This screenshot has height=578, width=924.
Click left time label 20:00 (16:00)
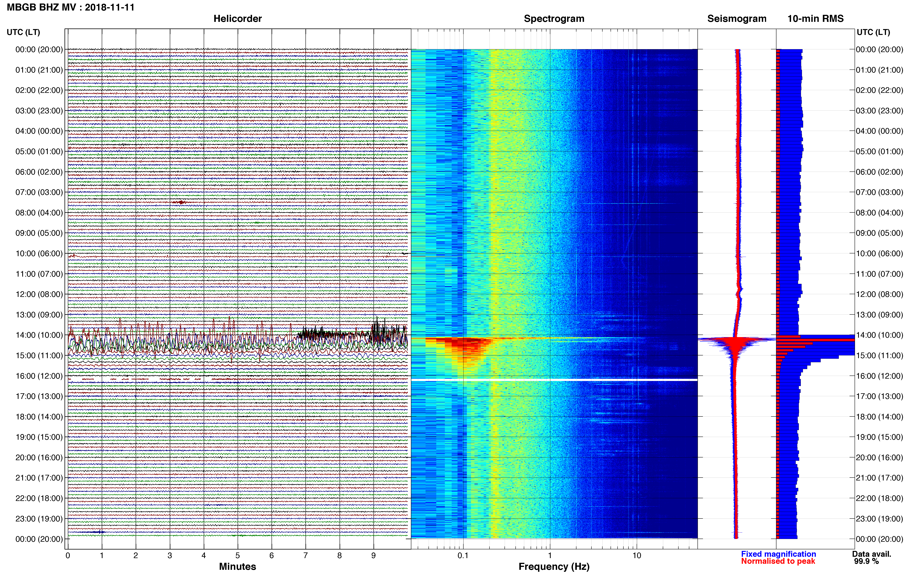click(39, 457)
